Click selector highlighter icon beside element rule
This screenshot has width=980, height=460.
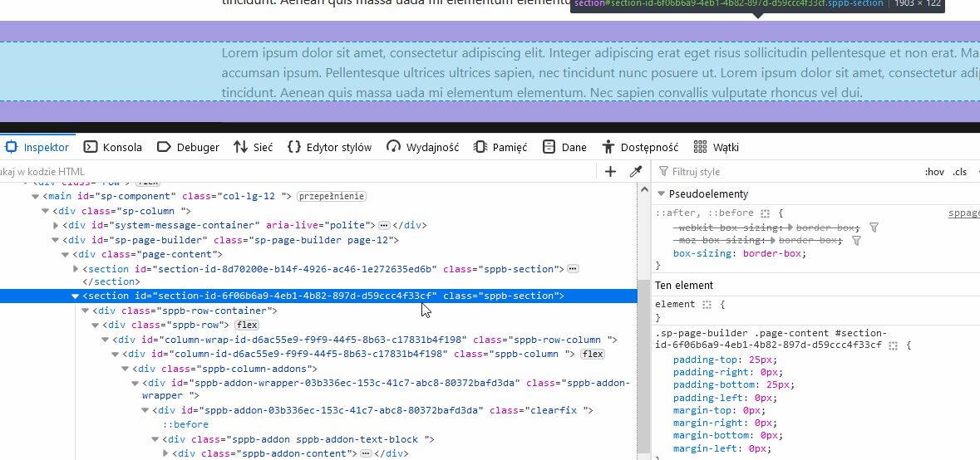click(x=707, y=305)
